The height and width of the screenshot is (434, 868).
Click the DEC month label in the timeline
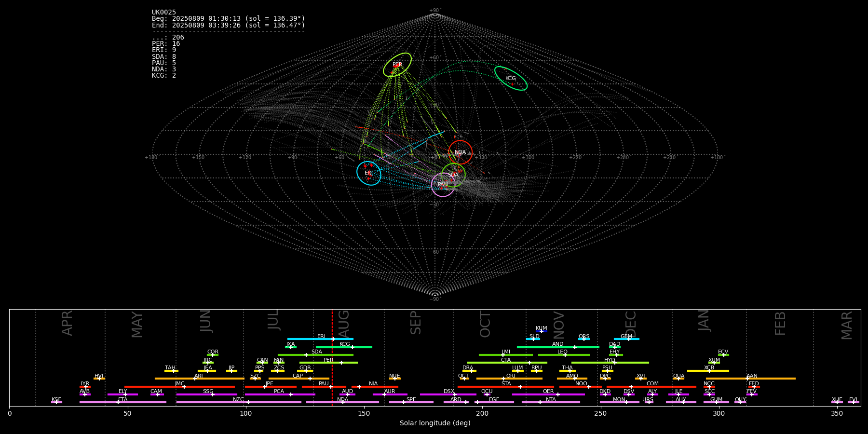click(x=631, y=324)
